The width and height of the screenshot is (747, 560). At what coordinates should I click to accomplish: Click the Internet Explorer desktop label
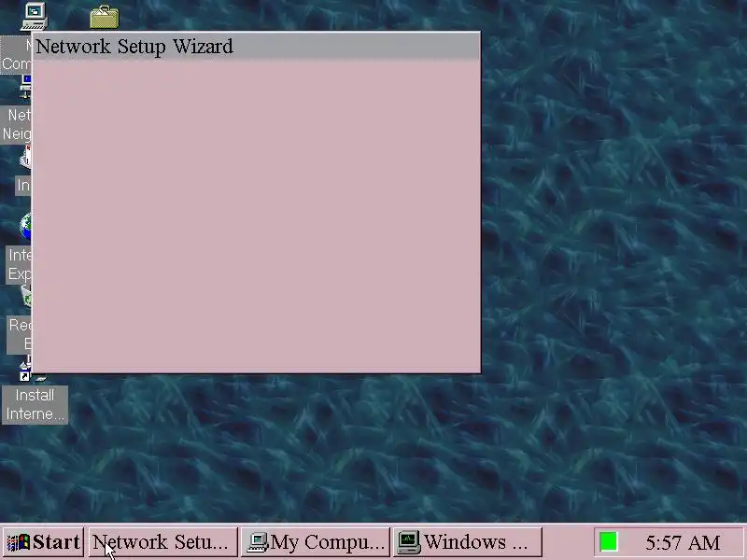tap(19, 264)
